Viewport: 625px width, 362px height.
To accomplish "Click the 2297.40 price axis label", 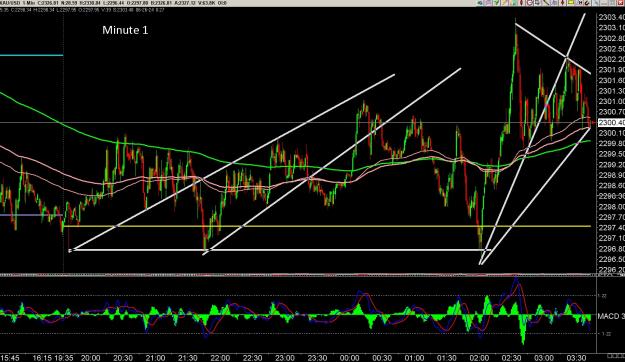I will click(611, 228).
